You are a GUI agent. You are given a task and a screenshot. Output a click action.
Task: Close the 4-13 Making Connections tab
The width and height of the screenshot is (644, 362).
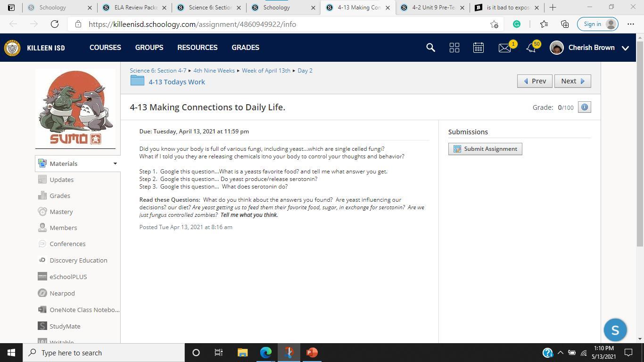(x=388, y=8)
